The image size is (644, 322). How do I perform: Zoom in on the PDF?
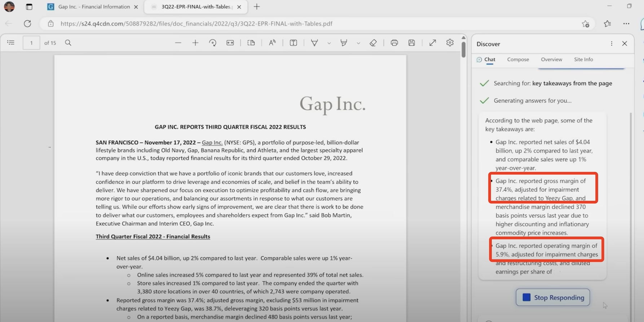(x=195, y=43)
